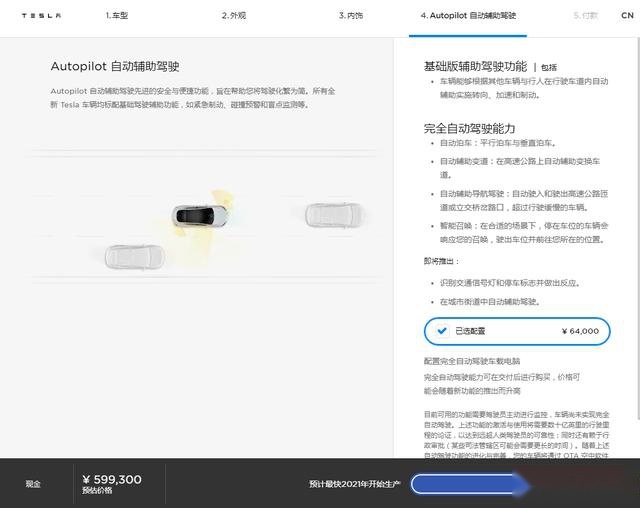Image resolution: width=640 pixels, height=508 pixels.
Task: Click the 包括 label beside heading
Action: pos(549,67)
